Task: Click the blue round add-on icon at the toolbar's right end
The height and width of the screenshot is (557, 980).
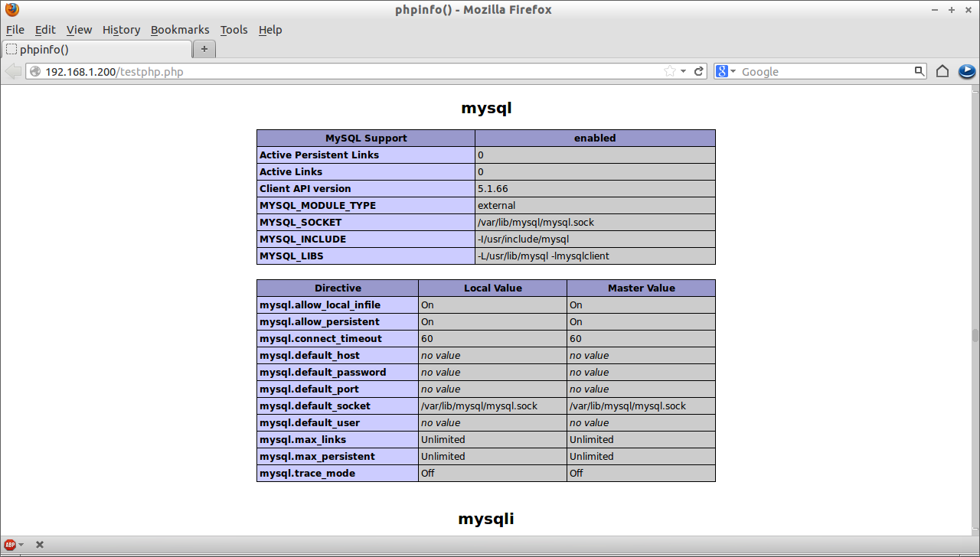Action: [967, 71]
